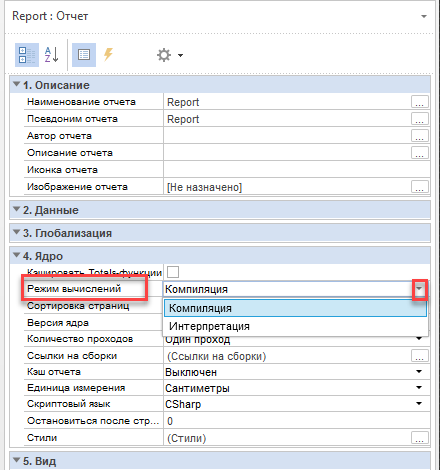Open Единица измерения dropdown
Viewport: 440px width, 470px height.
click(x=419, y=388)
